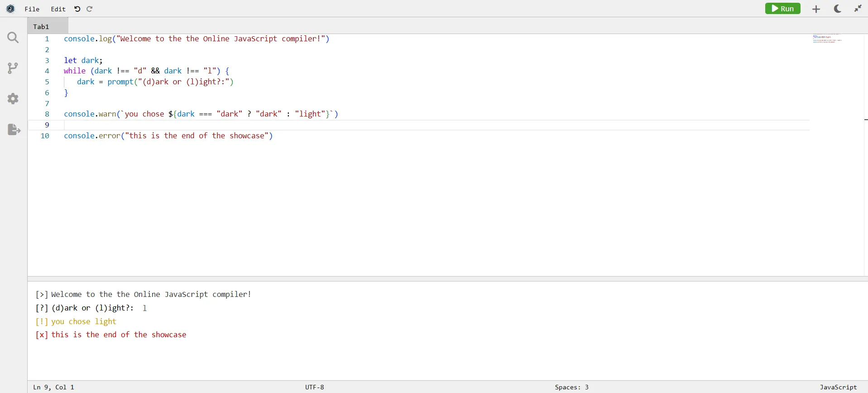Open settings gear in sidebar
The height and width of the screenshot is (393, 868).
(13, 99)
